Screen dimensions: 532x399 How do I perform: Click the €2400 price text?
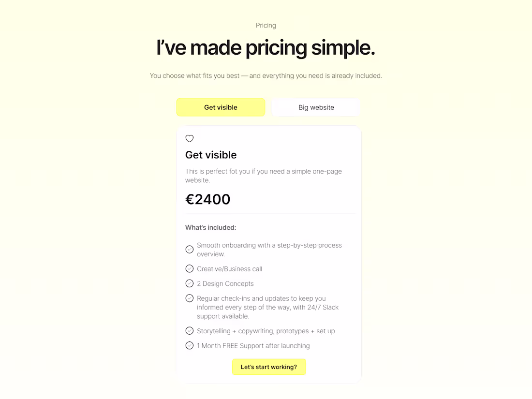click(208, 199)
